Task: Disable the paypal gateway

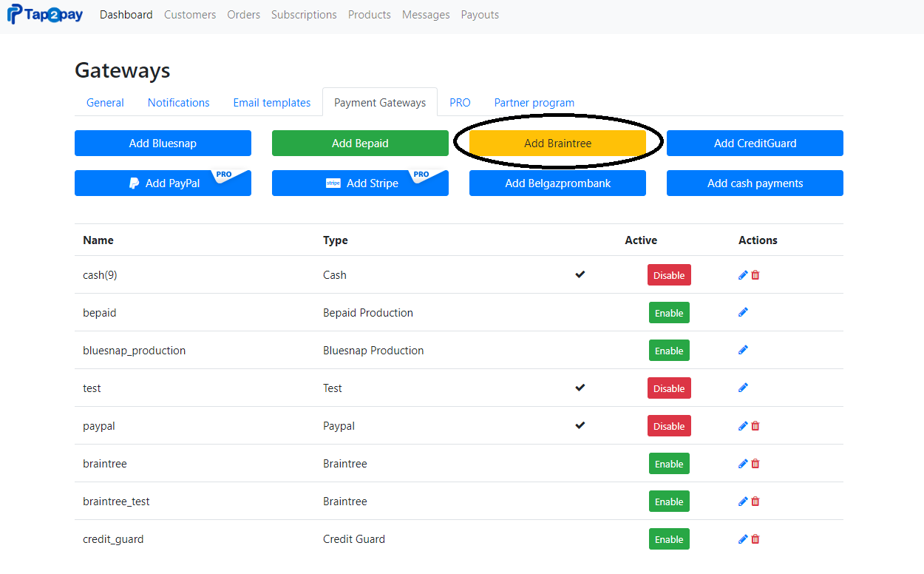Action: [669, 426]
